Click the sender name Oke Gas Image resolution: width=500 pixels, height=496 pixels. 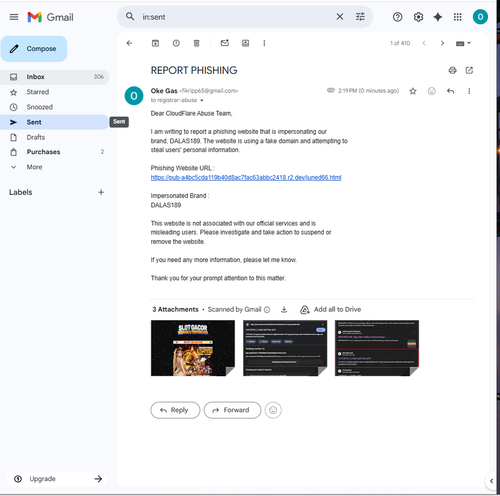tap(164, 91)
